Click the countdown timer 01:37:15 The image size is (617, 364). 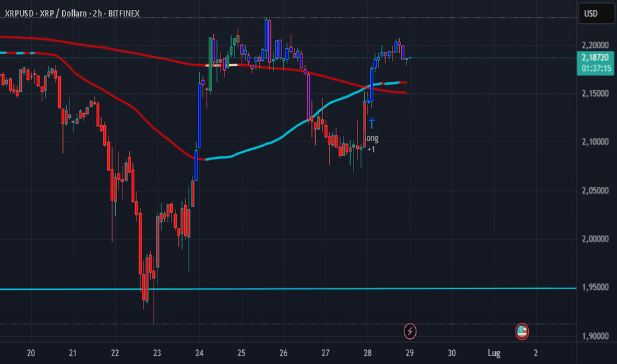point(596,68)
